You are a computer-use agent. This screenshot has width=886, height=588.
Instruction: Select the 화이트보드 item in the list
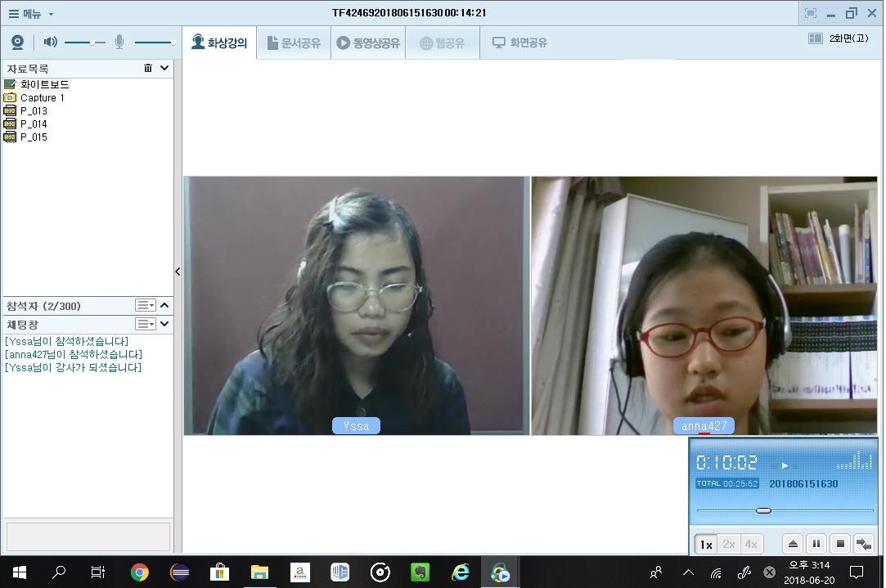pyautogui.click(x=44, y=84)
